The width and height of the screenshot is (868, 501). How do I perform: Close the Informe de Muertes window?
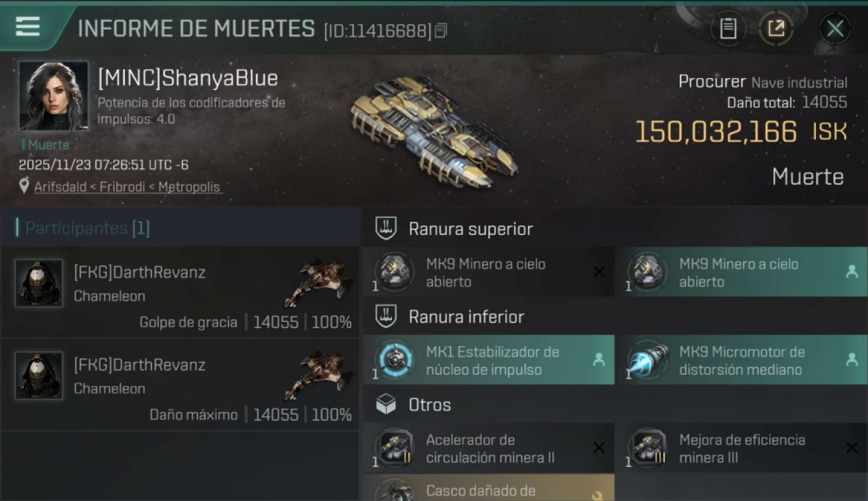pos(835,28)
